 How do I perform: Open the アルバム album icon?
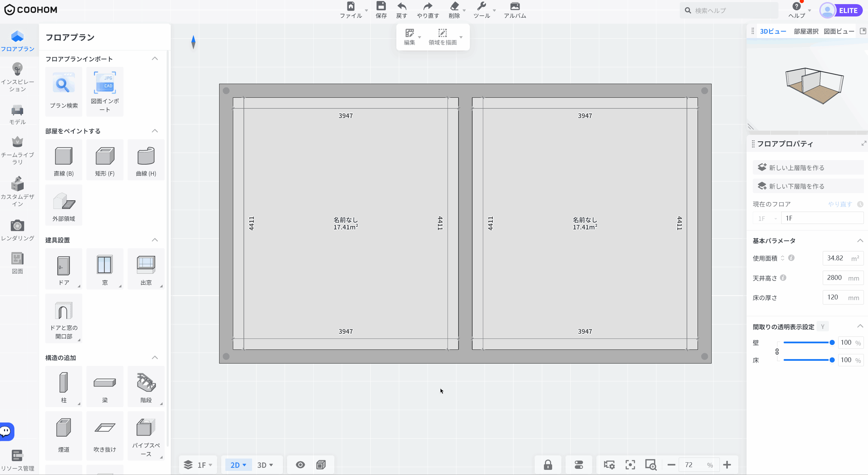pos(515,6)
